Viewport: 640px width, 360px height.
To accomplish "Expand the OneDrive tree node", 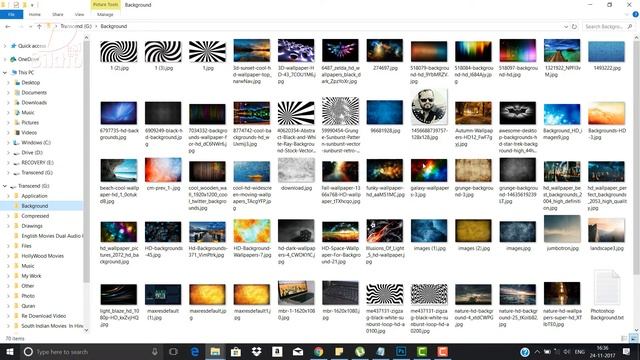I will tap(5, 59).
